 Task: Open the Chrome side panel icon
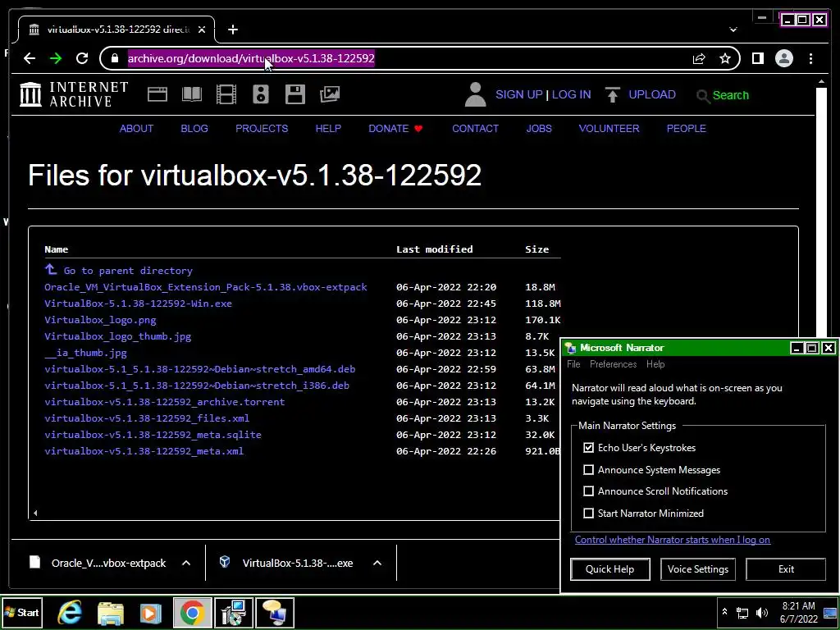[757, 58]
